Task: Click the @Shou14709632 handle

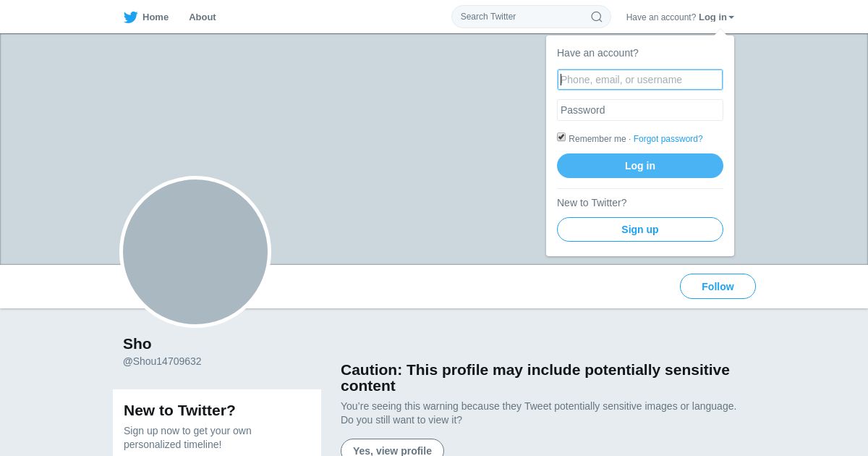Action: click(162, 361)
